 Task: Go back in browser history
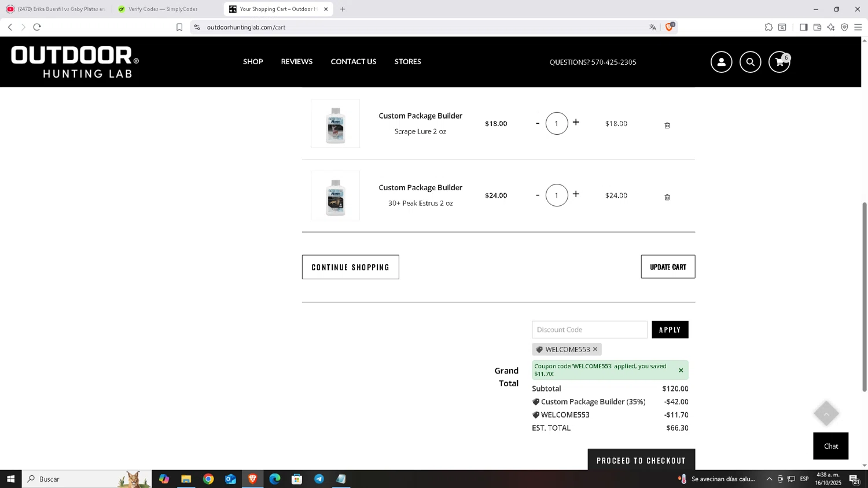[x=10, y=27]
